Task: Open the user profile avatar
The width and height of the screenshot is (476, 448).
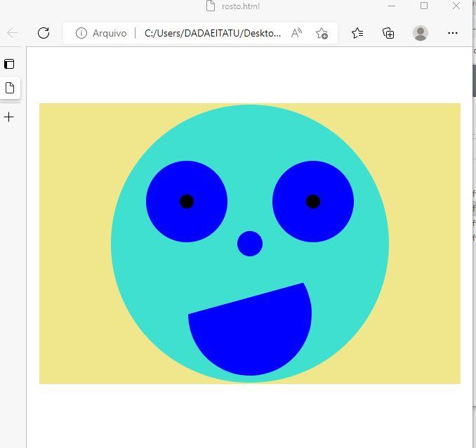Action: click(421, 33)
